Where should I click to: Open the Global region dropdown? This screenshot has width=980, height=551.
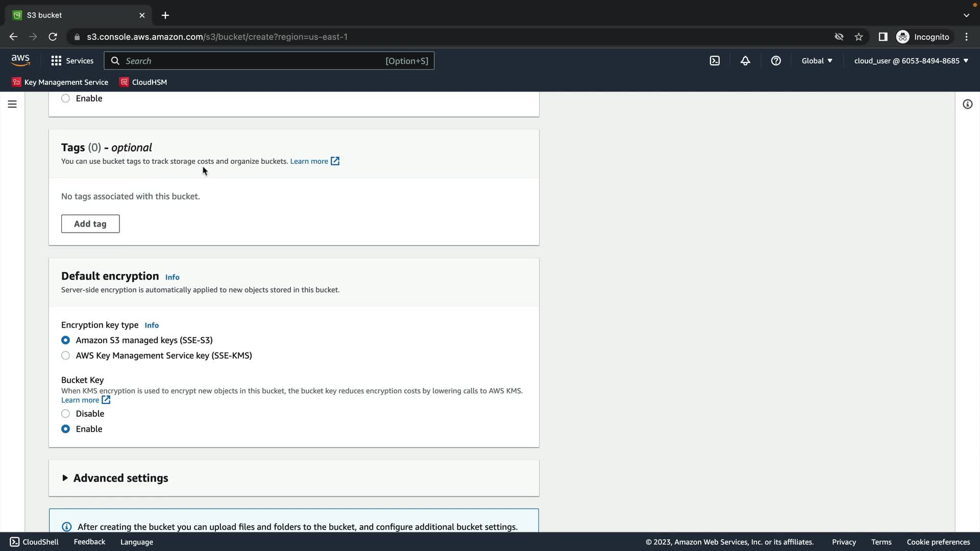(817, 61)
